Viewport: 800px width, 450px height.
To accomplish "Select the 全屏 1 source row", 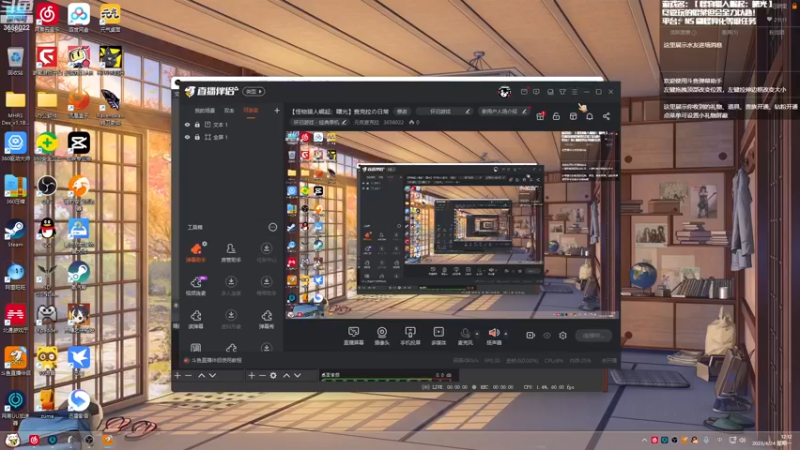I will tap(233, 137).
